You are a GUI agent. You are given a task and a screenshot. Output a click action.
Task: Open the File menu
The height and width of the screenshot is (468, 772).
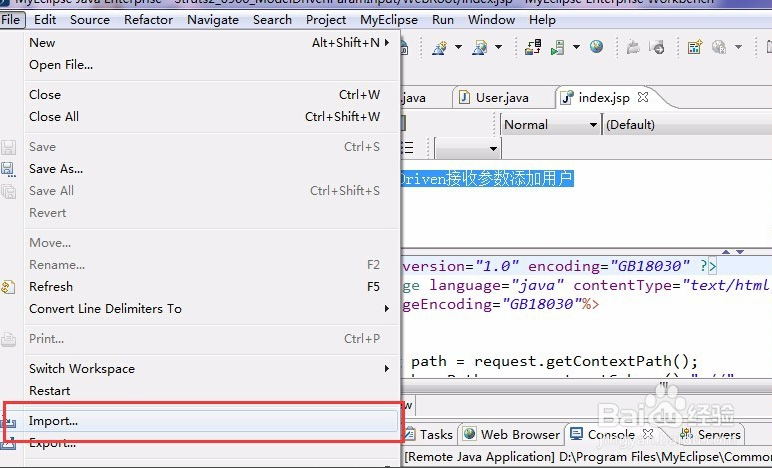point(11,20)
